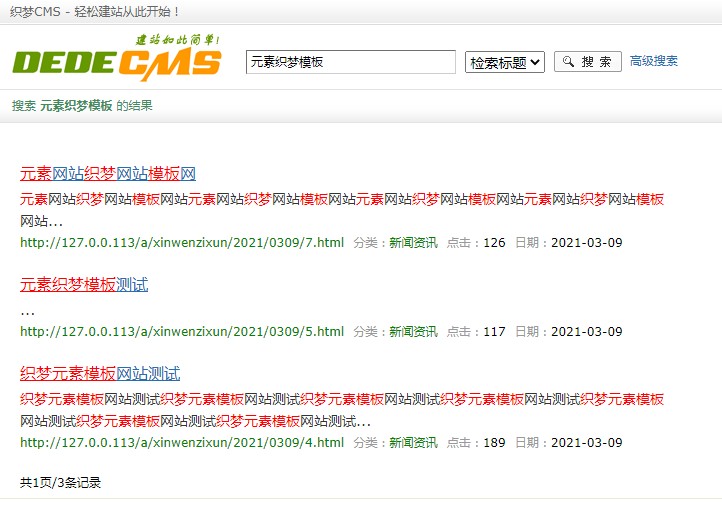Click the hit count 126
Viewport: 722px width, 516px height.
pos(494,243)
